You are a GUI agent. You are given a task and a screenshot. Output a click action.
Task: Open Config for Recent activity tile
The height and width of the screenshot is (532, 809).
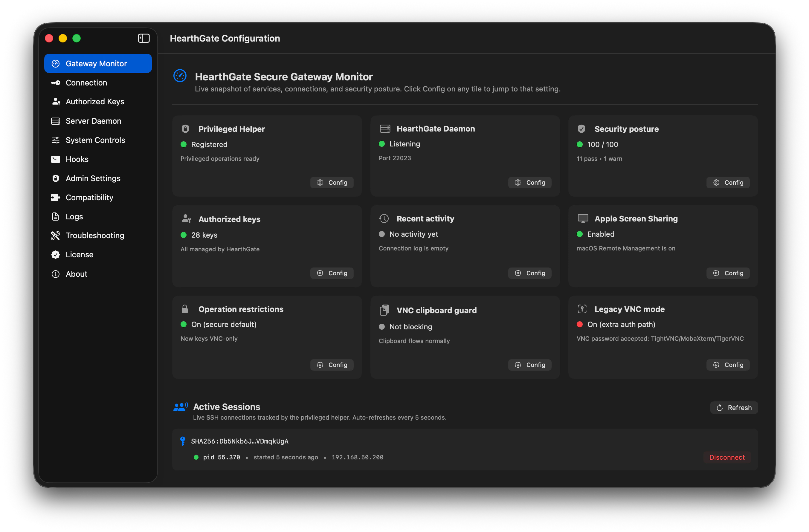tap(529, 273)
